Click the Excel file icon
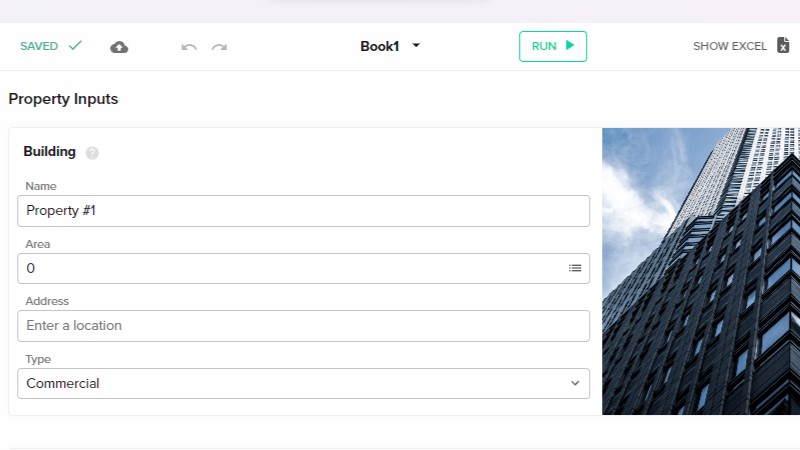This screenshot has width=800, height=450. (x=784, y=46)
